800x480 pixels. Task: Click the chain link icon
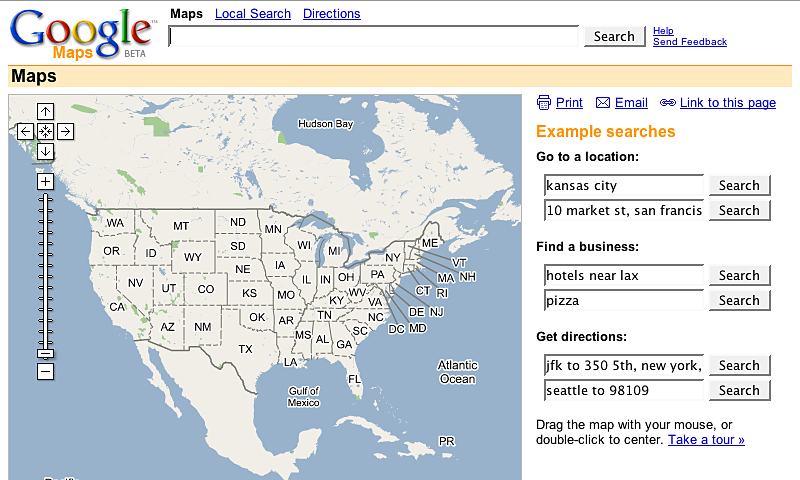(x=668, y=103)
